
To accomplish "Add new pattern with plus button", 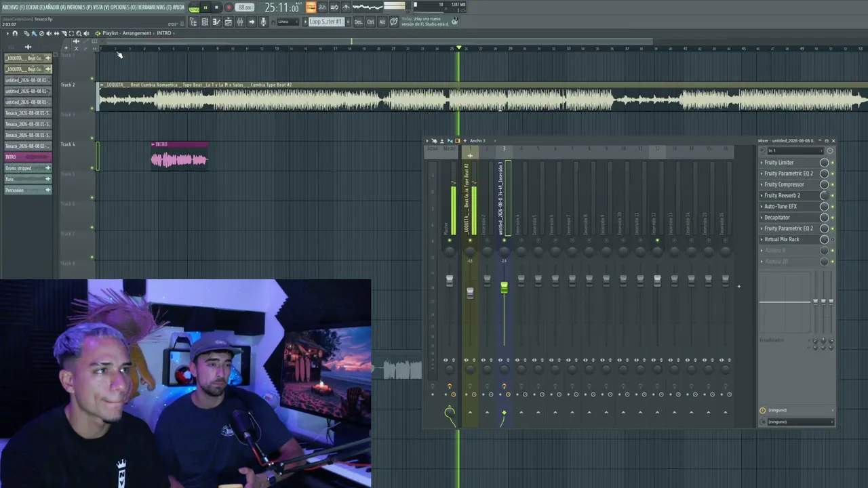I will [x=348, y=22].
